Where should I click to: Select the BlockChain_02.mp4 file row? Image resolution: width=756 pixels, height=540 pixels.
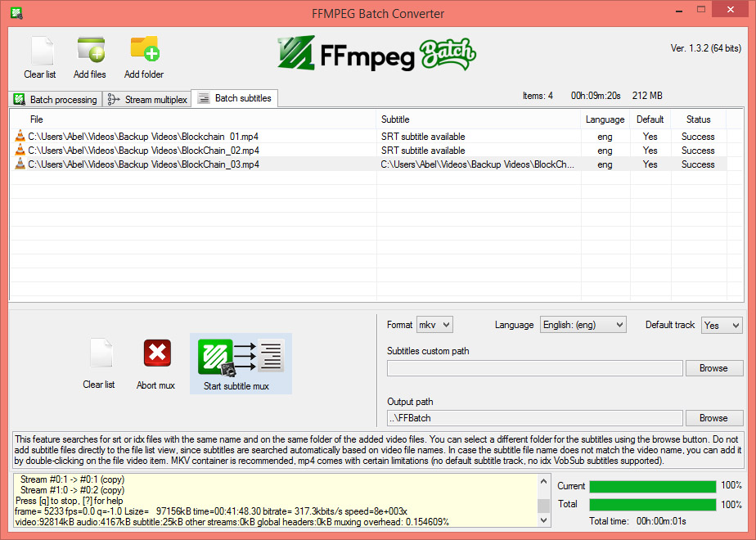pyautogui.click(x=369, y=151)
